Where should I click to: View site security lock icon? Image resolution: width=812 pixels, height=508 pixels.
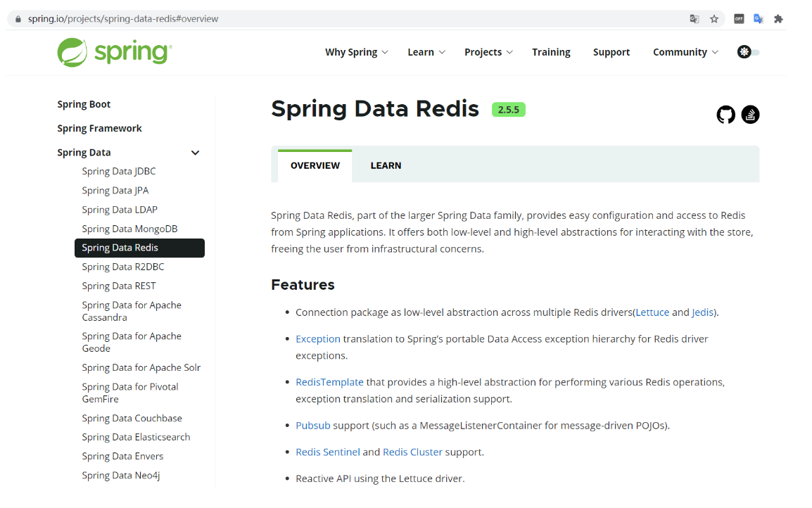coord(18,19)
